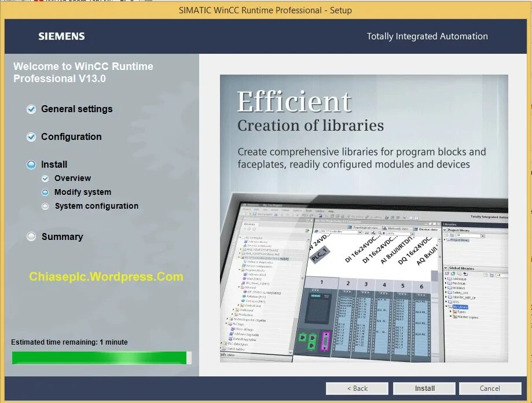Image resolution: width=532 pixels, height=403 pixels.
Task: Click the Summary step indicator icon
Action: [31, 236]
